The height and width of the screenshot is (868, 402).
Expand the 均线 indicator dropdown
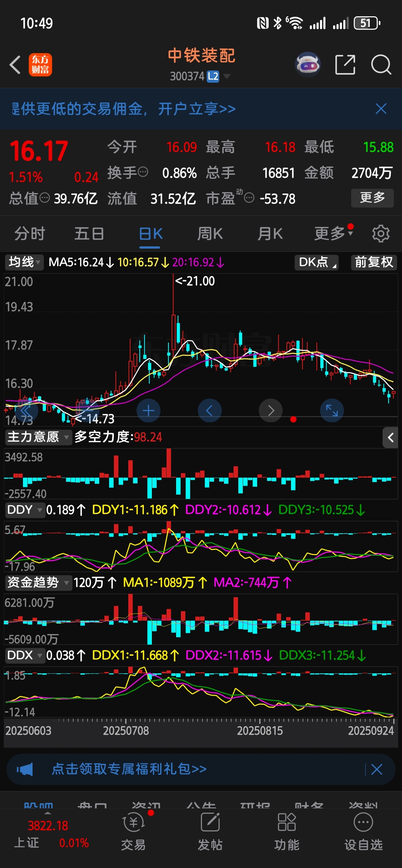tap(24, 262)
